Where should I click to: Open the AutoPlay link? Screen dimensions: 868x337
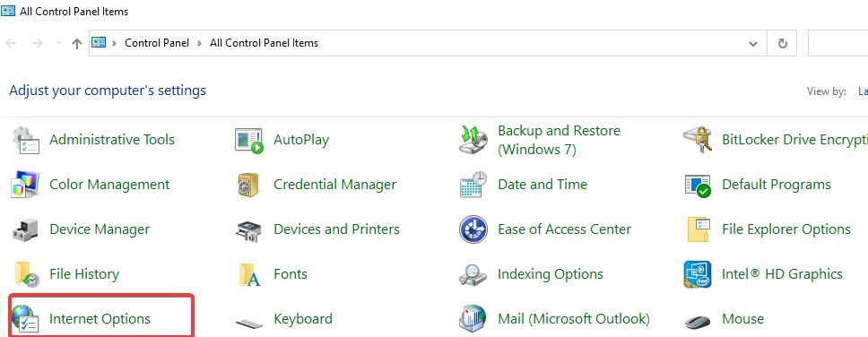pos(301,140)
